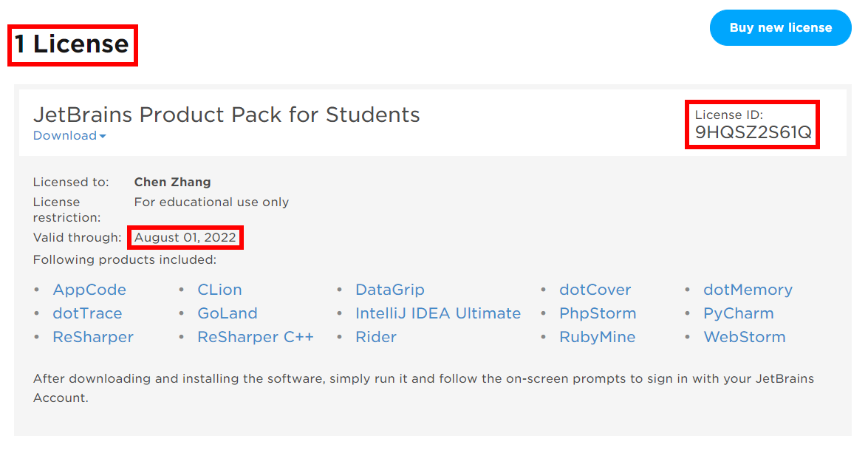Click the licensee name Chen Zhang
Image resolution: width=868 pixels, height=450 pixels.
click(x=172, y=182)
